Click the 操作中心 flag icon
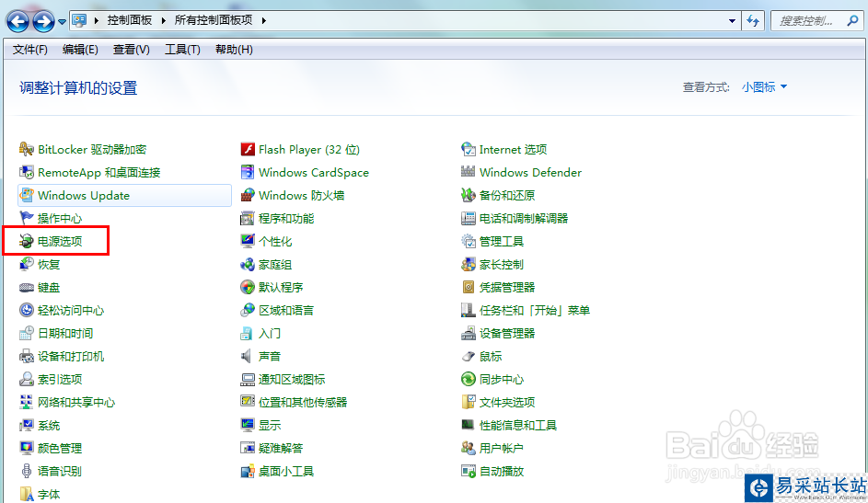Image resolution: width=868 pixels, height=503 pixels. point(26,218)
